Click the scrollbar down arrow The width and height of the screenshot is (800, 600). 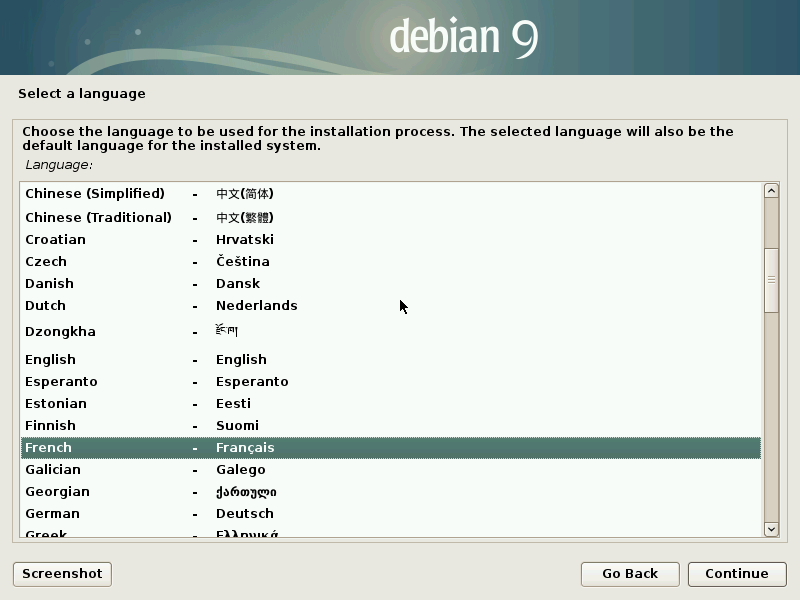[x=769, y=530]
